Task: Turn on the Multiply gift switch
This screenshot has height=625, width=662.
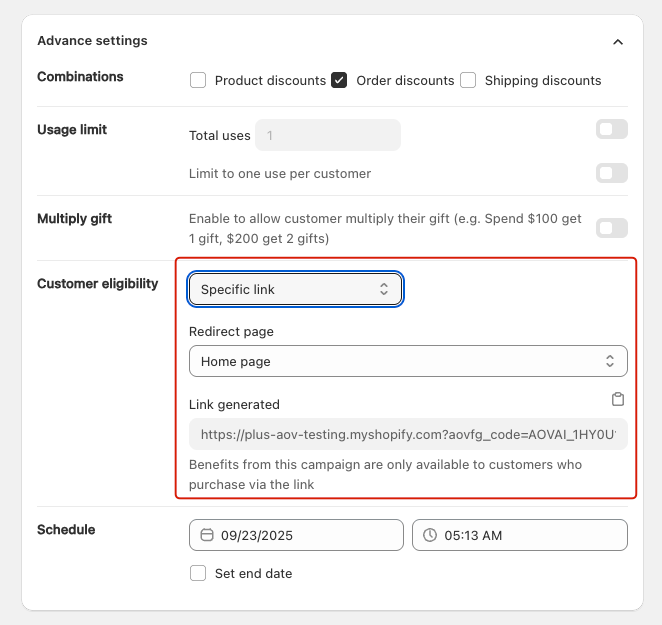Action: coord(612,228)
